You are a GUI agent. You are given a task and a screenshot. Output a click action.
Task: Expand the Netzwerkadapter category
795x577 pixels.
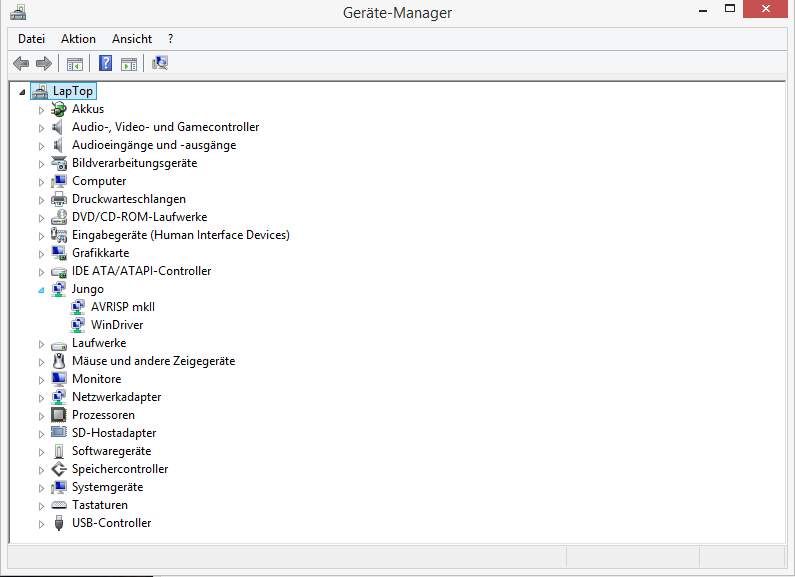click(41, 398)
